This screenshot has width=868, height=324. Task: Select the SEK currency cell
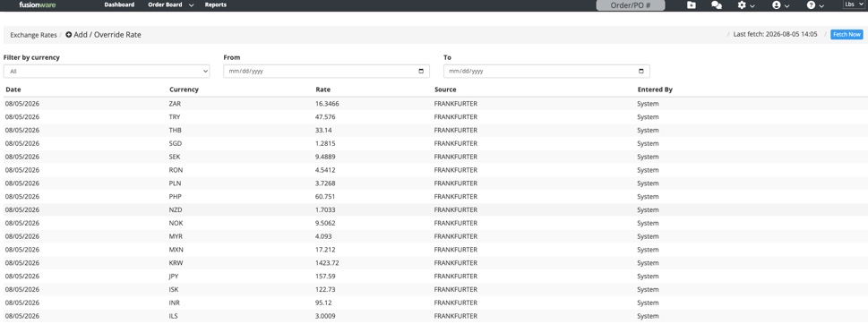click(175, 157)
